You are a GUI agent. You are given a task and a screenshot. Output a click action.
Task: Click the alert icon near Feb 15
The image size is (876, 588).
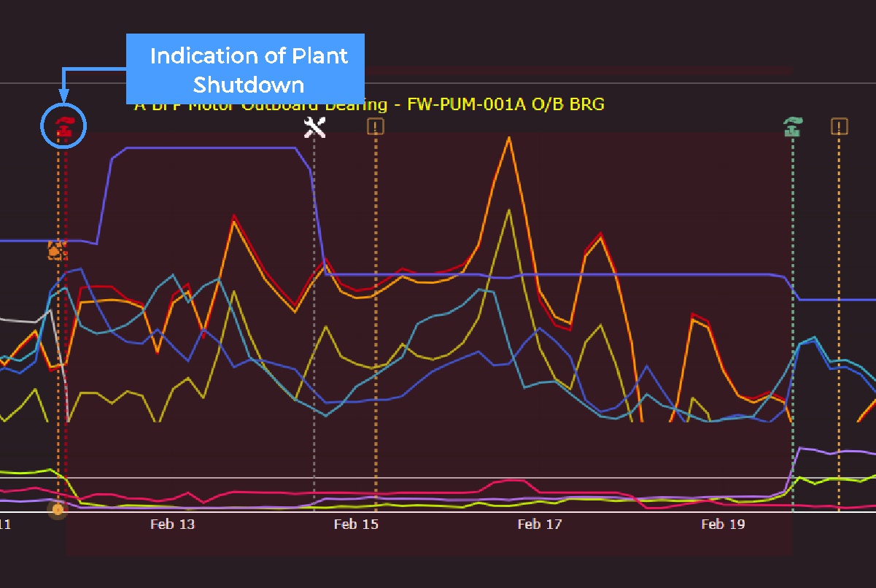pos(376,127)
